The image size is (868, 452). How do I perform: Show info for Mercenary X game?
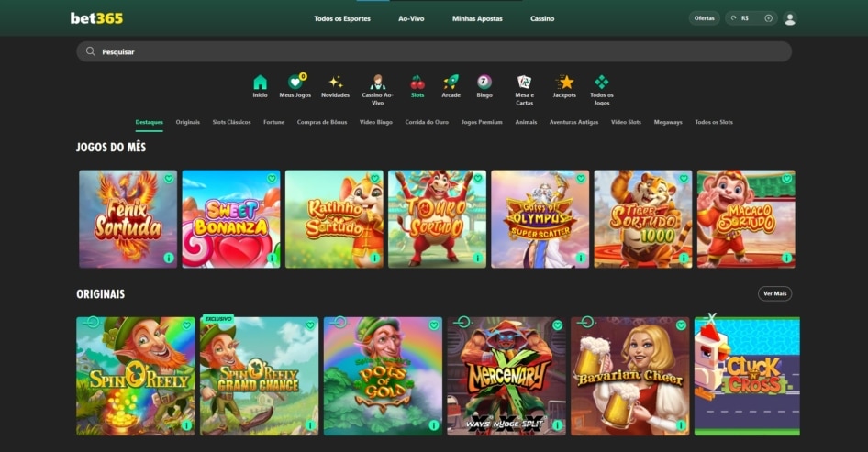tap(558, 424)
